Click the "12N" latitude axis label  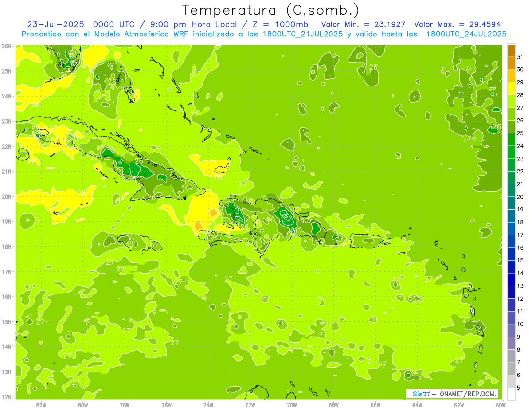7,397
